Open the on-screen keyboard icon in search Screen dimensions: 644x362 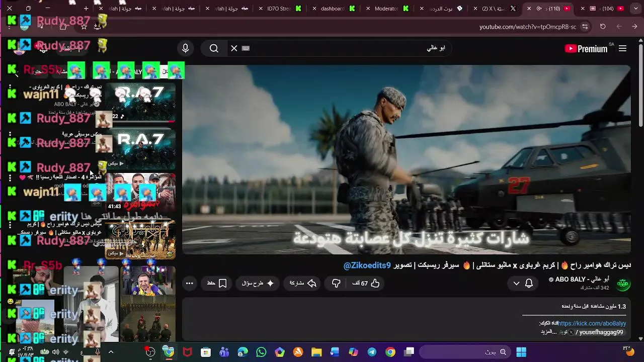pyautogui.click(x=246, y=48)
